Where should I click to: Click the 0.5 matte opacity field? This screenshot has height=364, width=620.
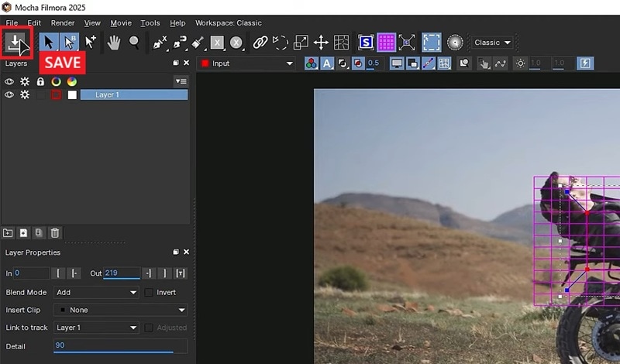click(374, 64)
